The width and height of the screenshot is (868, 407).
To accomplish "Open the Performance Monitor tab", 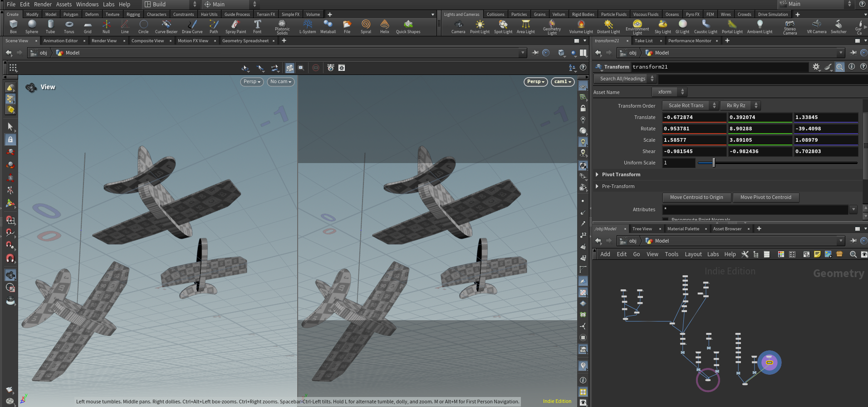I will (x=690, y=40).
